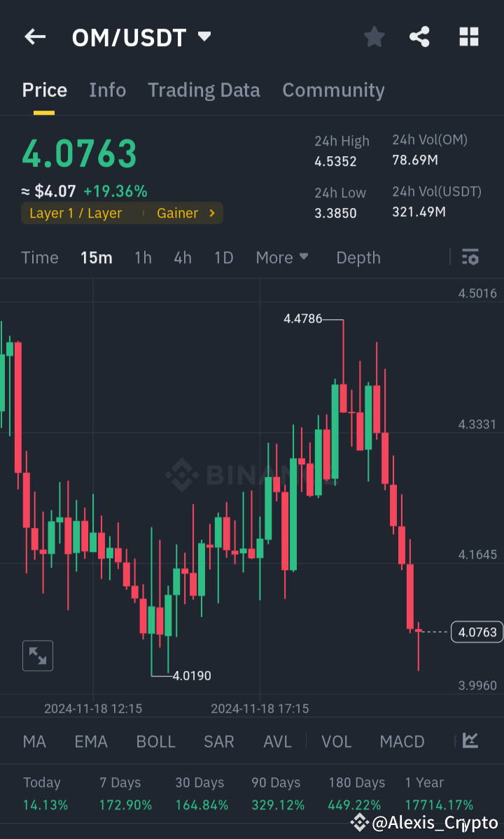Tap the back arrow to exit the chart
This screenshot has height=839, width=504.
pos(34,36)
